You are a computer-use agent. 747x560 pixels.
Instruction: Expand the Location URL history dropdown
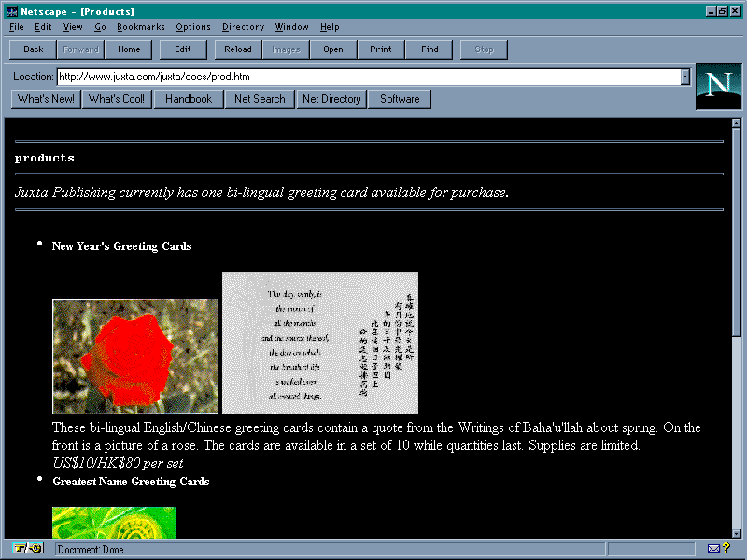684,77
